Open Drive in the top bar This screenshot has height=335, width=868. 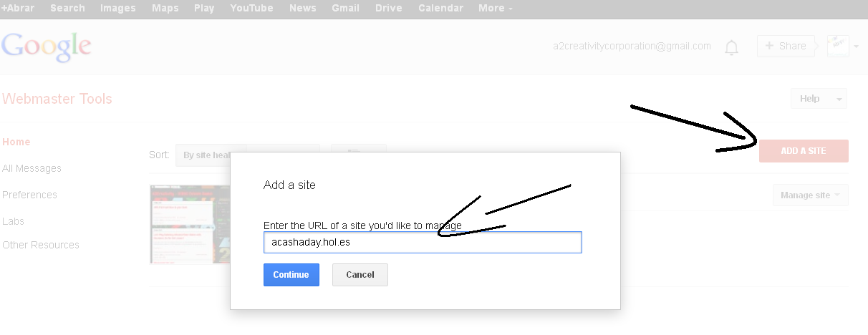pos(389,9)
